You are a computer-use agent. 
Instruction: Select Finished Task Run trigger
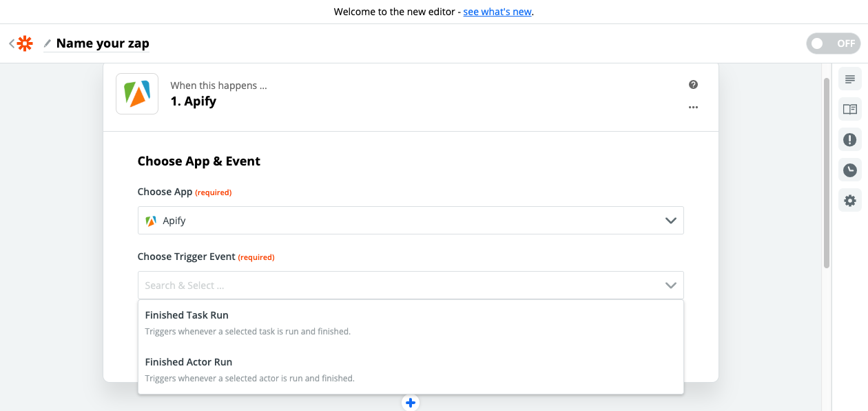click(411, 323)
